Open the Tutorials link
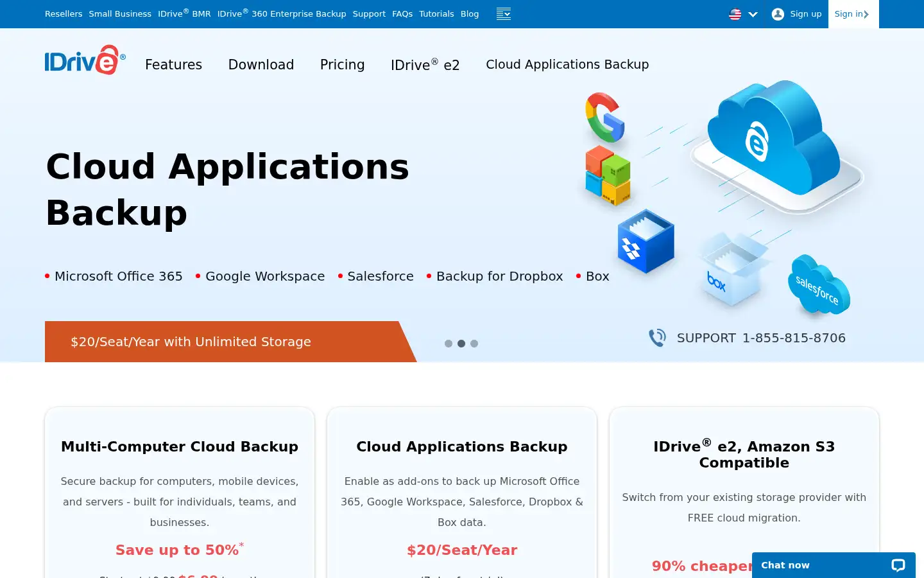The width and height of the screenshot is (924, 578). 436,14
